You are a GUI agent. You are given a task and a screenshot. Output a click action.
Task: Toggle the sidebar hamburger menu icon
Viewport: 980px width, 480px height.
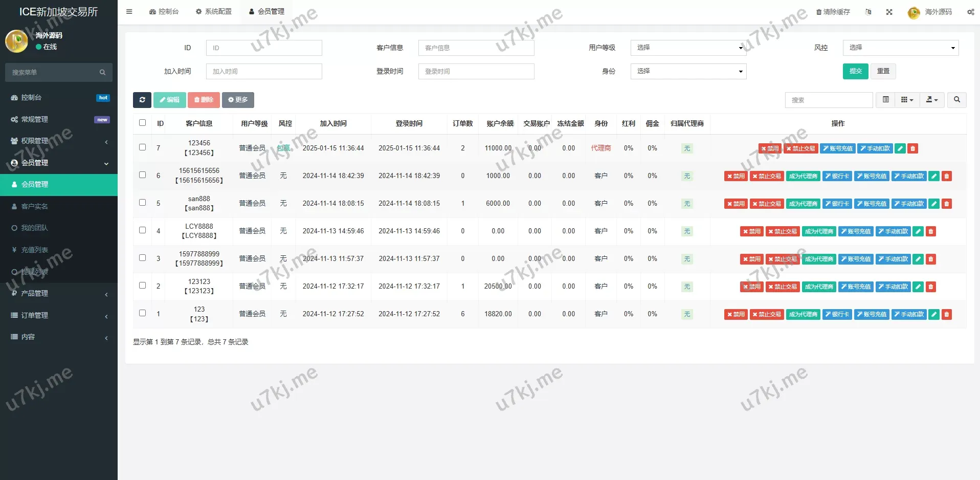click(x=129, y=11)
